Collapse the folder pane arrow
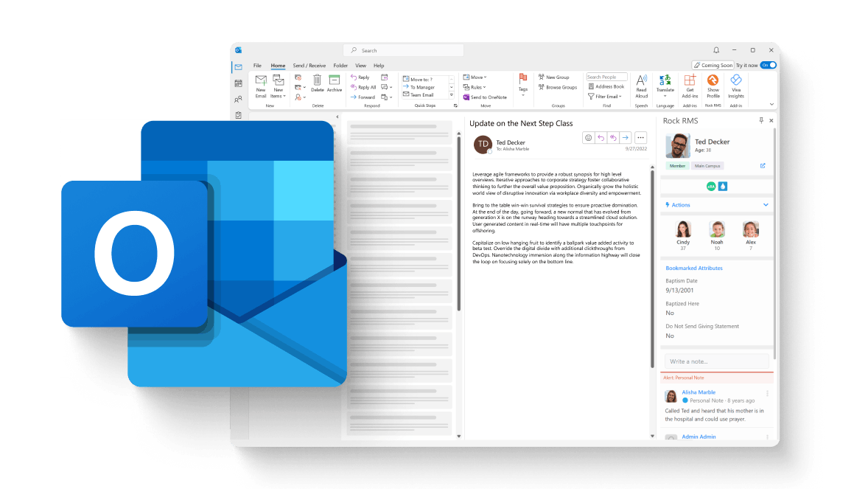 pyautogui.click(x=337, y=117)
